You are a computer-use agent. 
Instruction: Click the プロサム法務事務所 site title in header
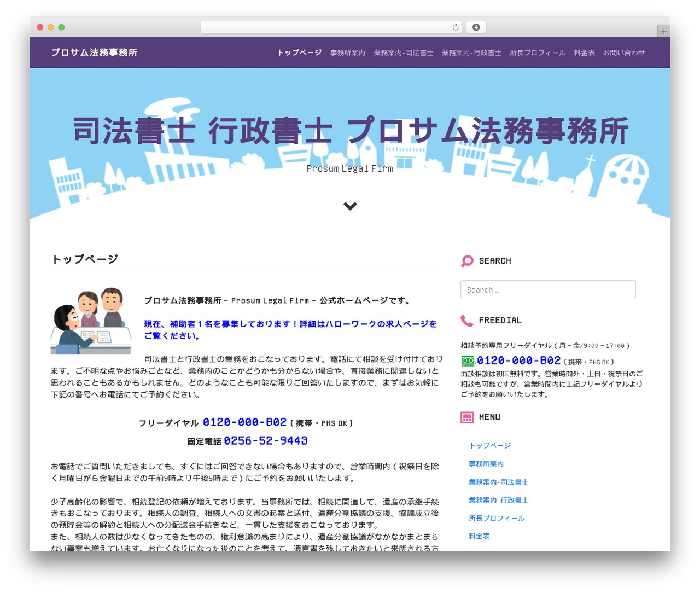pos(94,53)
